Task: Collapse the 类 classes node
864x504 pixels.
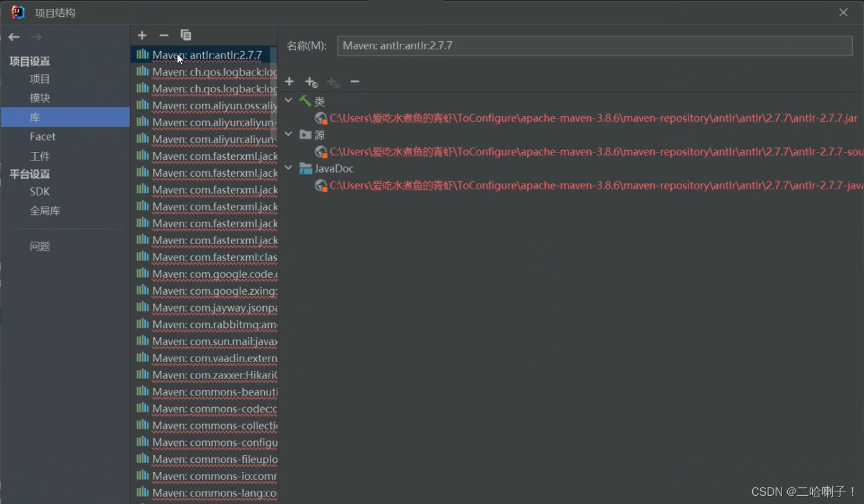Action: pyautogui.click(x=288, y=101)
